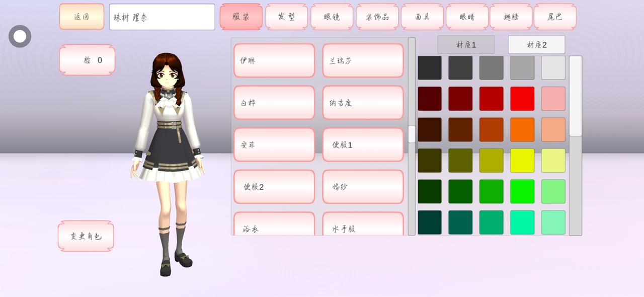
Task: Pick the 便服1 casual outfit
Action: point(363,144)
